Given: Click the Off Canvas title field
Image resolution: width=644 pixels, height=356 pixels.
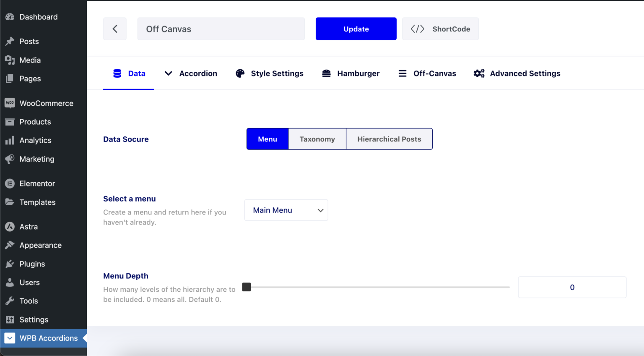Looking at the screenshot, I should click(x=221, y=29).
